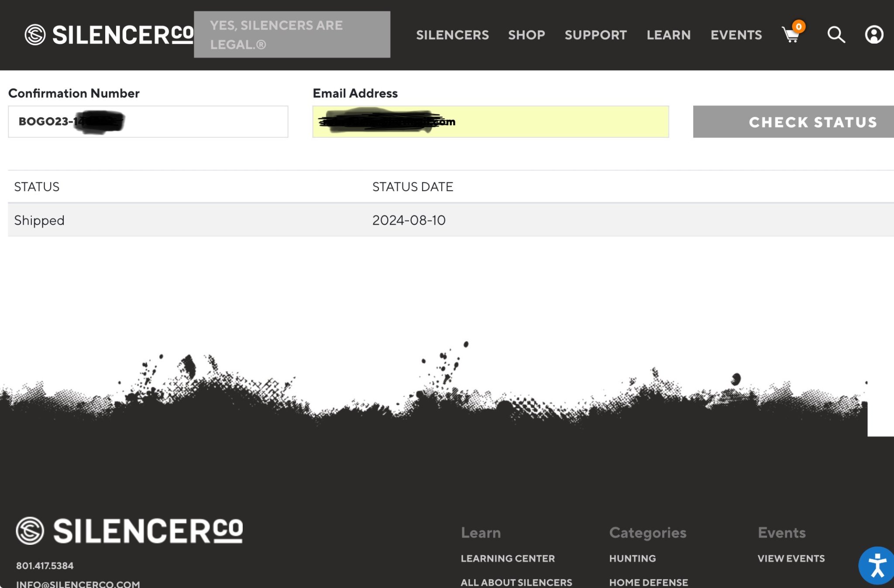
Task: Open the Shop menu
Action: (526, 35)
